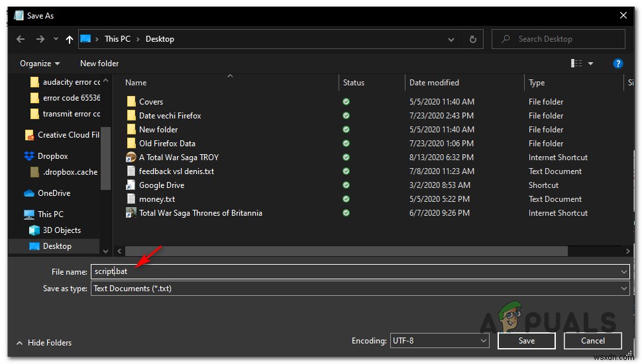Expand the File name dropdown arrow
The image size is (642, 364).
coord(623,271)
